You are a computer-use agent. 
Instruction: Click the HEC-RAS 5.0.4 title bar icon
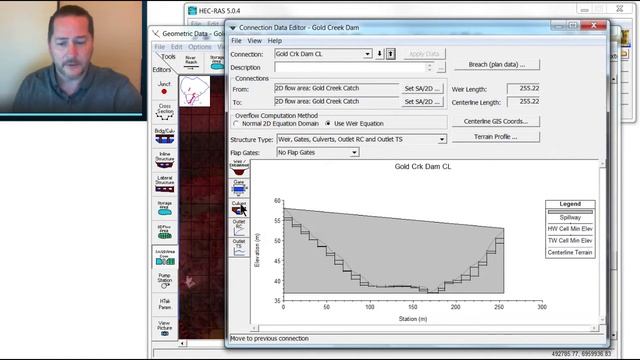tap(192, 11)
